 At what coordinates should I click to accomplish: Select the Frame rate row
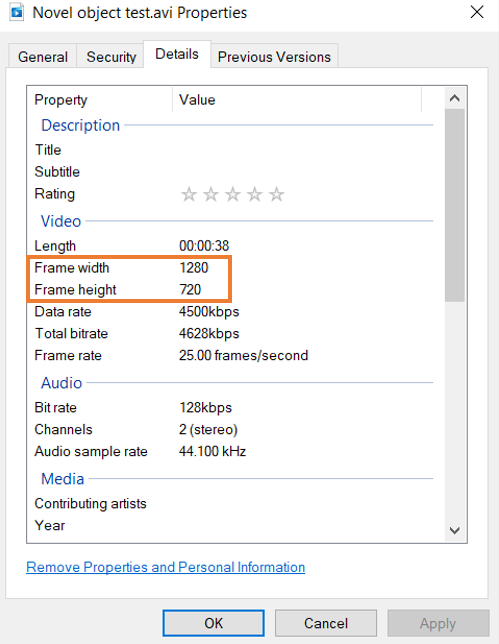232,355
